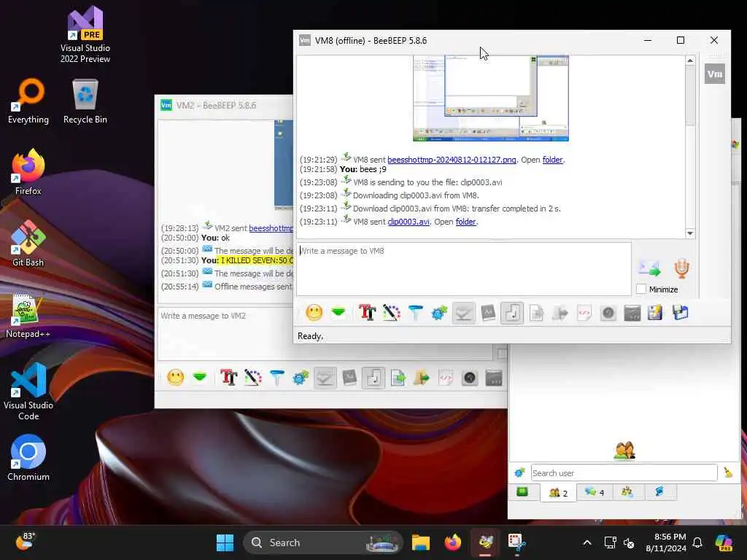Enable the Minimize checkbox in VM8 window
This screenshot has width=747, height=560.
pyautogui.click(x=641, y=289)
